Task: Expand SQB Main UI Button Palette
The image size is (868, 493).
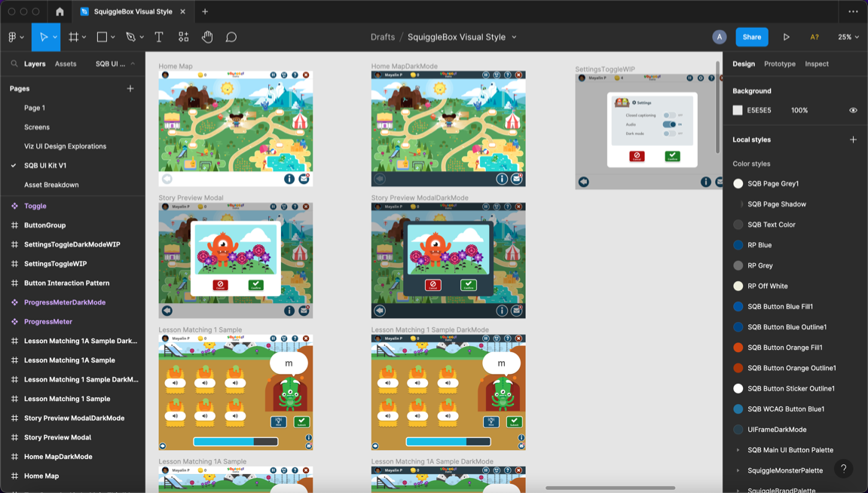Action: click(738, 450)
